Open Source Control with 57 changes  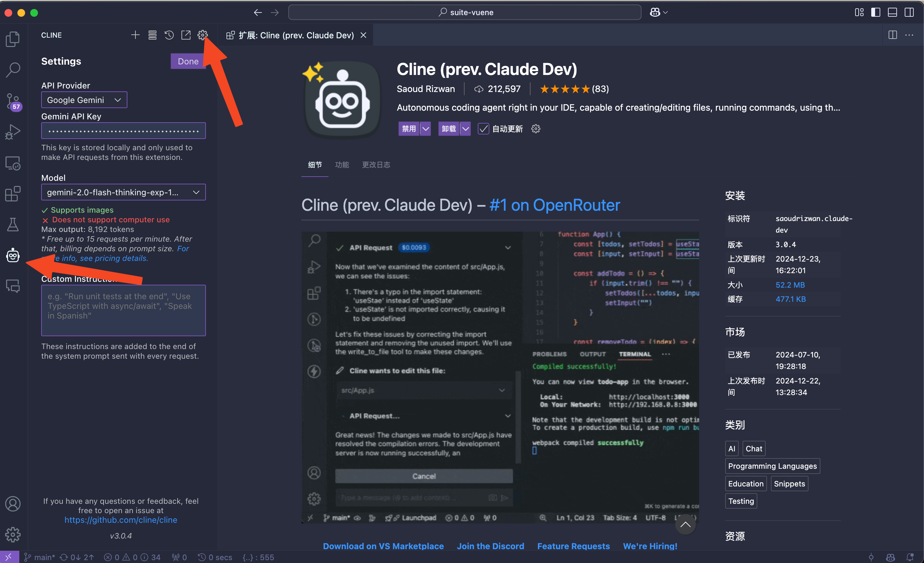pos(13,101)
